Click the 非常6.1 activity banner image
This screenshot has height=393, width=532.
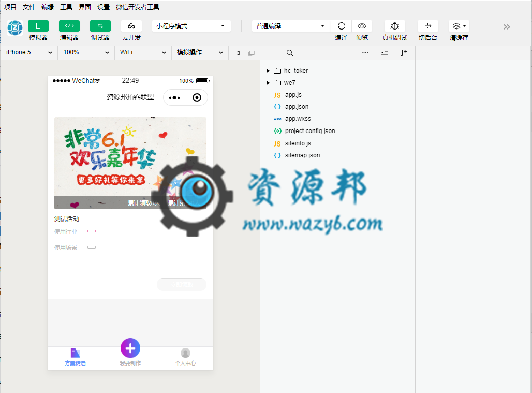click(130, 163)
